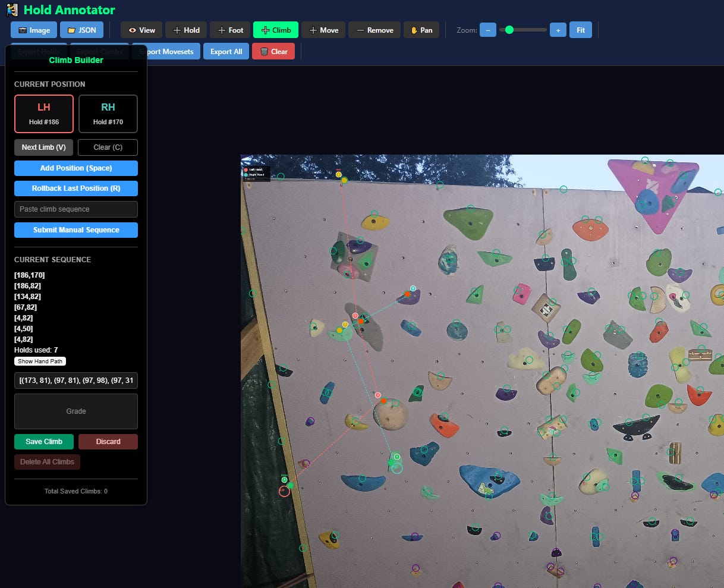724x588 pixels.
Task: Select the RH right hand box
Action: click(x=108, y=114)
